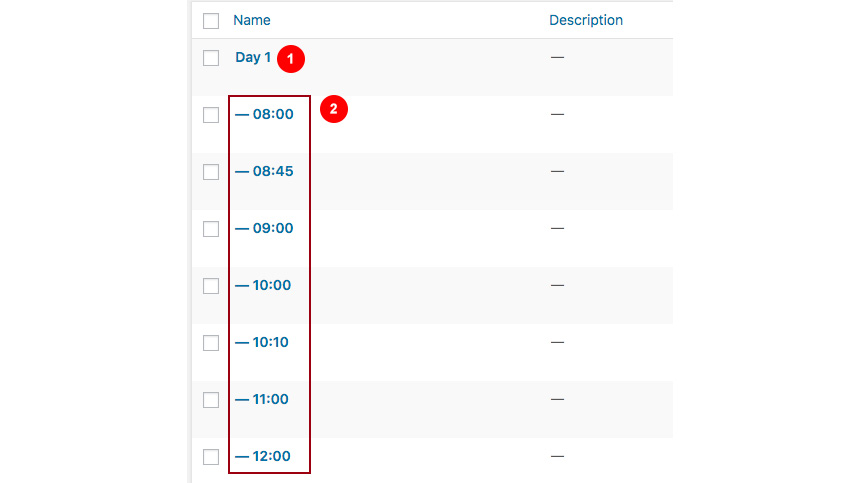Screen dimensions: 860x483
Task: Check the 10:10 entry checkbox
Action: 211,343
